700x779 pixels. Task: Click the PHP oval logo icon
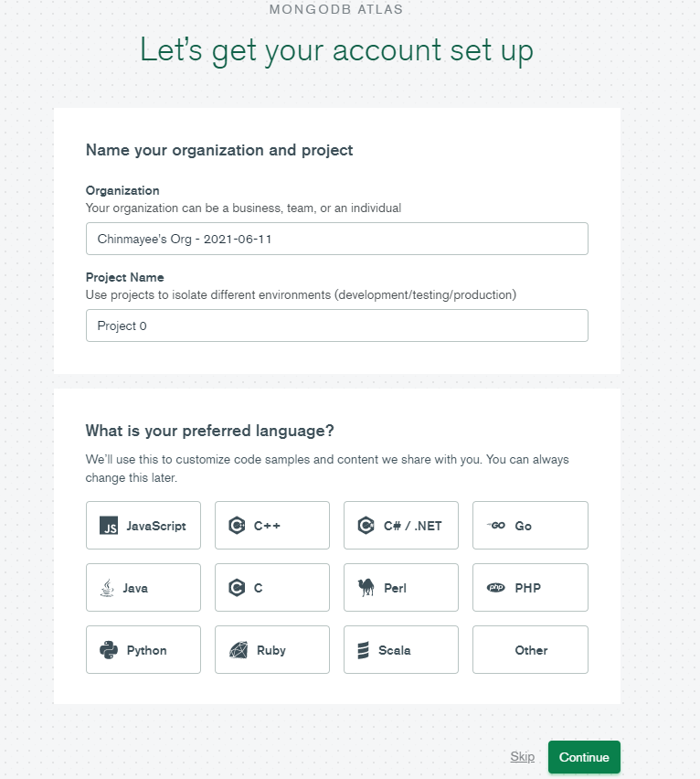(496, 588)
